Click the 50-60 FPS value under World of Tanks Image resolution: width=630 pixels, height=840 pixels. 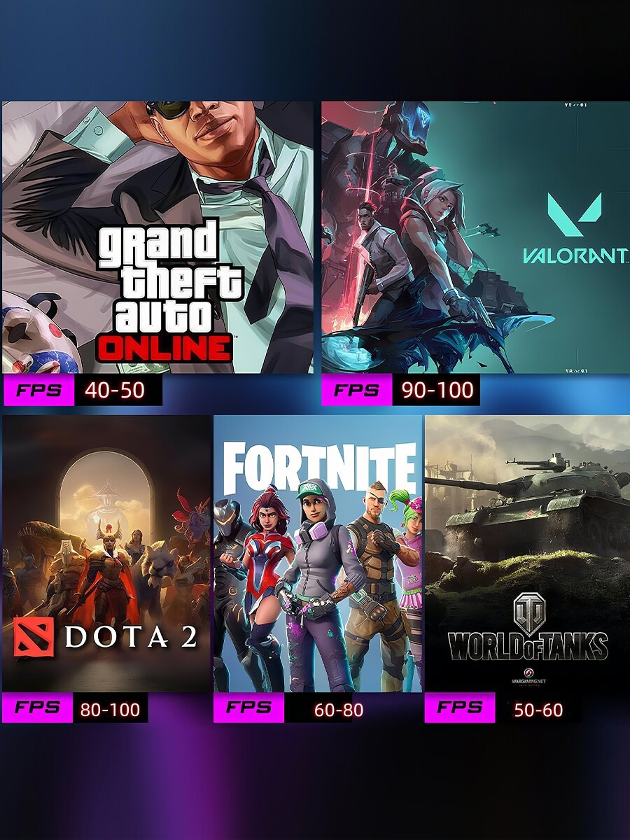(x=538, y=708)
